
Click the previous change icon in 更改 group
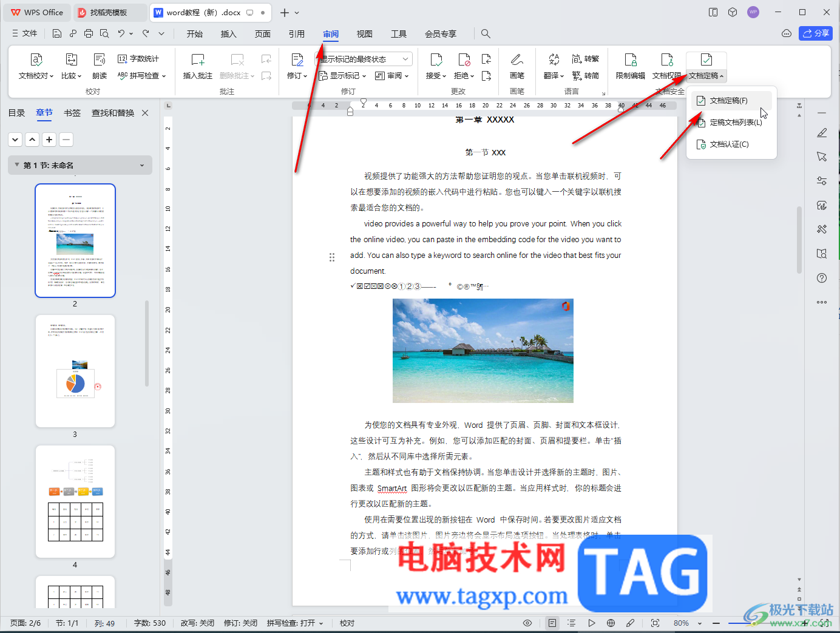[x=486, y=59]
